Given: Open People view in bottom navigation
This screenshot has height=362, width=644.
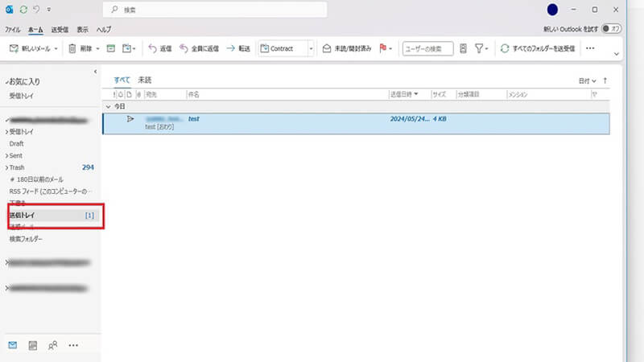Looking at the screenshot, I should tap(53, 345).
